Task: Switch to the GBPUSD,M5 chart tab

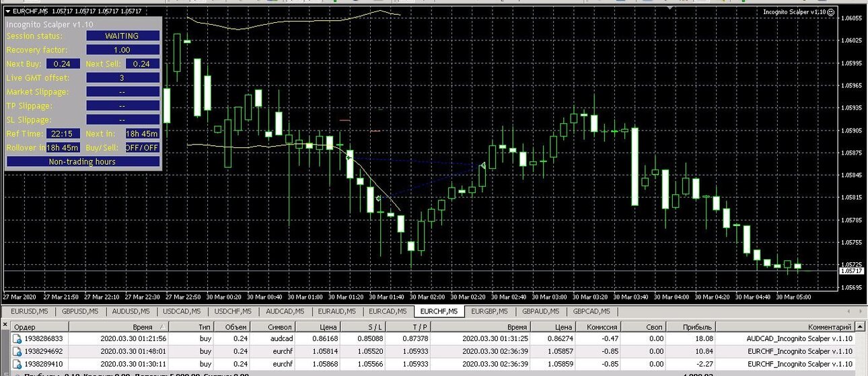Action: click(80, 311)
